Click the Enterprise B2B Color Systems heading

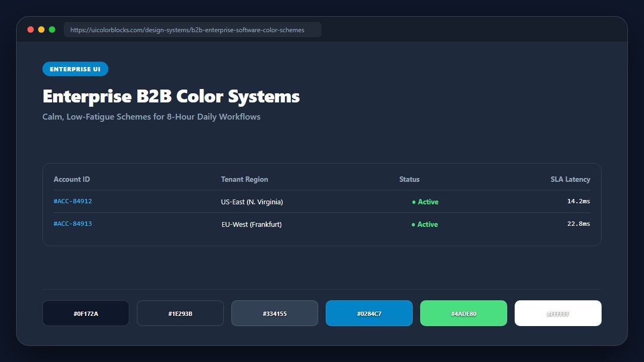pos(171,97)
